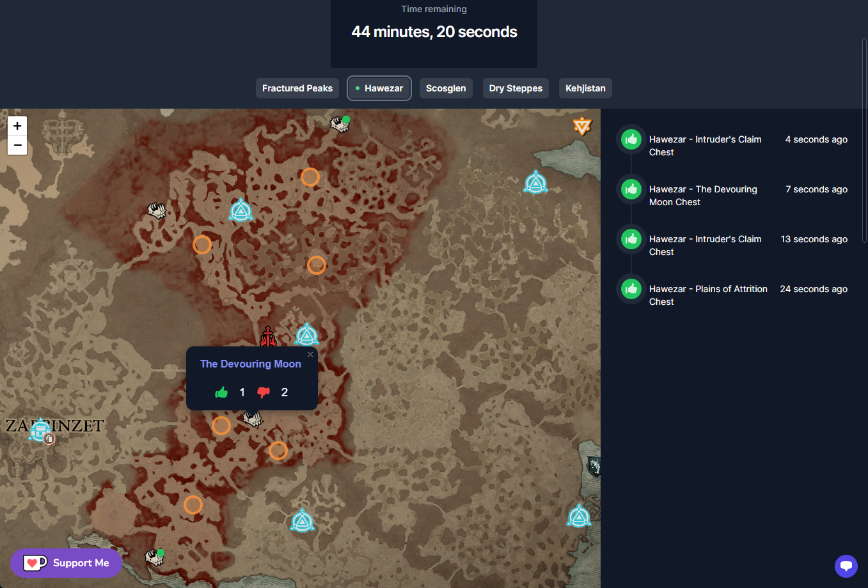Open the Scosglen tab

[x=446, y=88]
